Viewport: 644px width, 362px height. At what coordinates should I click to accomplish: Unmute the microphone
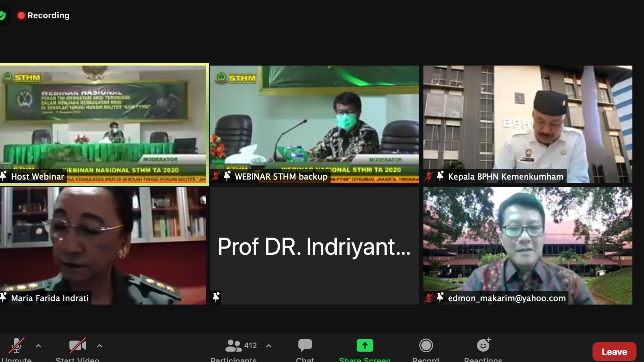[16, 346]
